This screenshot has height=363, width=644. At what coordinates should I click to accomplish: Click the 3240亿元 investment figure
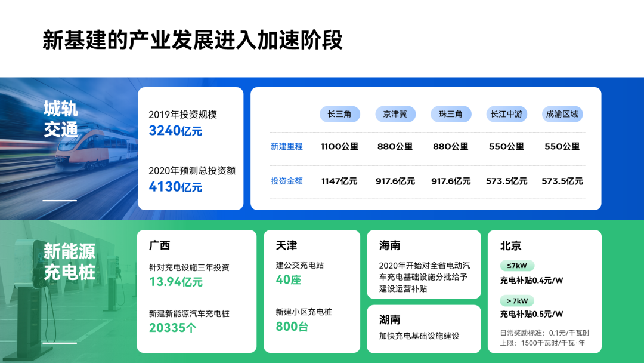click(175, 131)
